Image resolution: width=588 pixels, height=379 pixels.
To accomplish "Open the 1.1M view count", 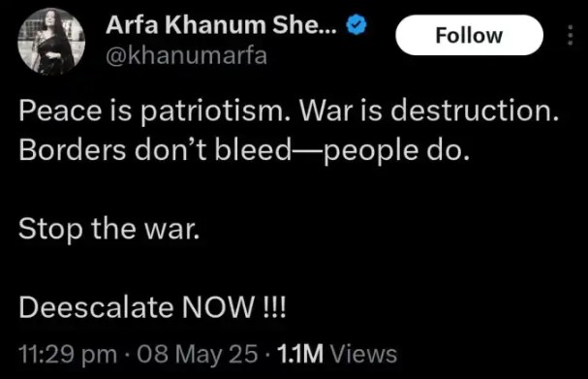I will click(x=300, y=354).
